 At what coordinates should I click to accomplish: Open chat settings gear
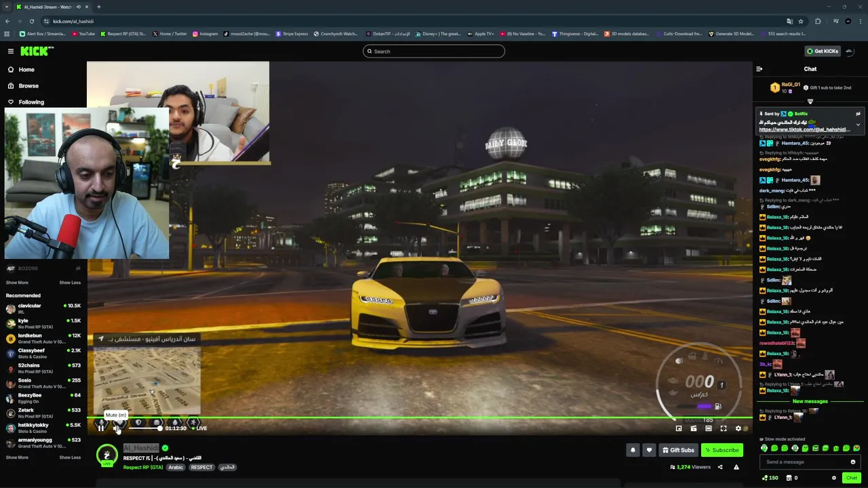click(834, 478)
